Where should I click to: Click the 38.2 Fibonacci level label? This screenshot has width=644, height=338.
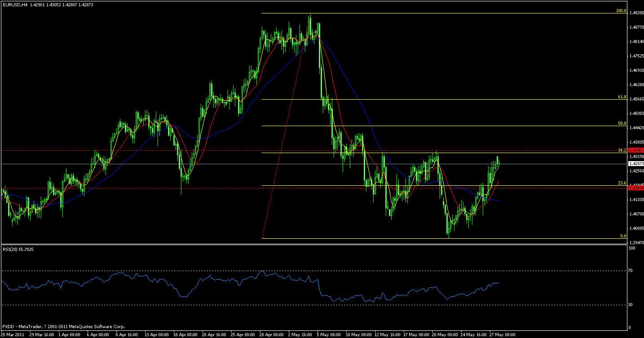click(623, 150)
